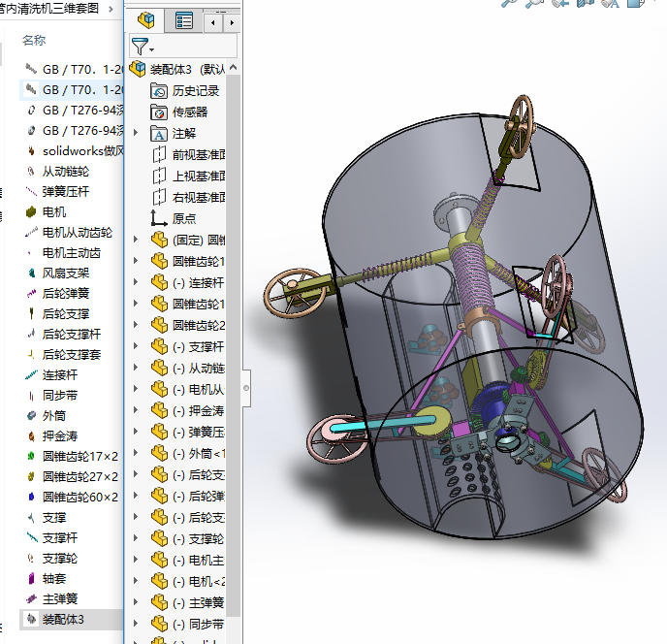The image size is (667, 644).
Task: Select the 电机 part file icon
Action: pyautogui.click(x=31, y=211)
